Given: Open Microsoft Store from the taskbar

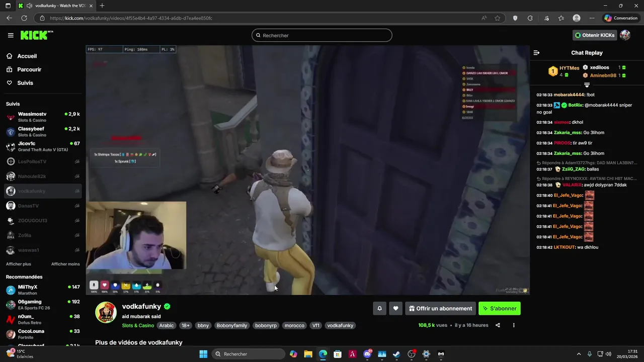Looking at the screenshot, I should [338, 354].
